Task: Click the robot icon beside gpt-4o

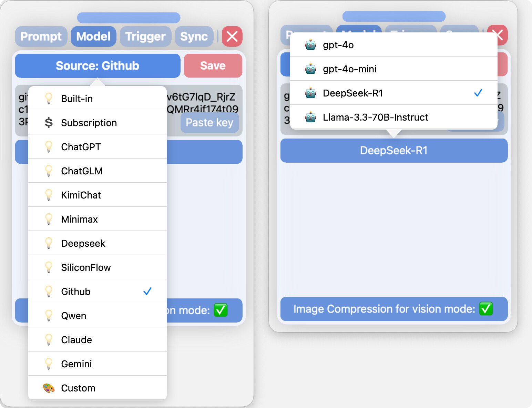Action: 310,45
